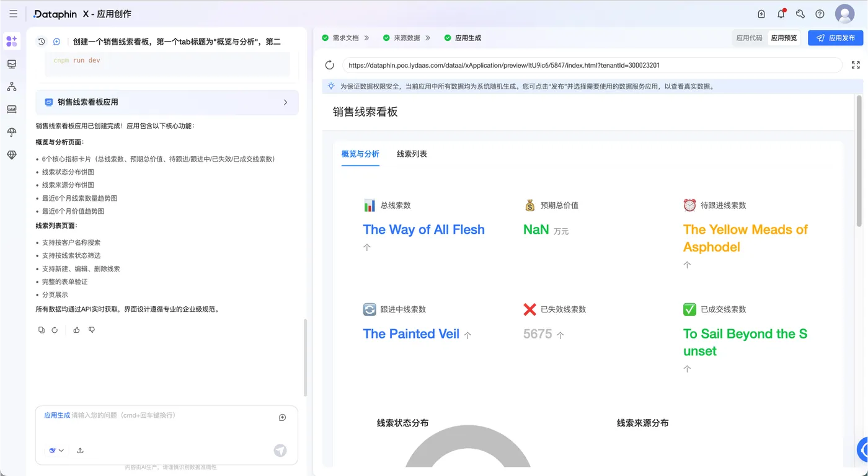Give the response a thumbs up
Image resolution: width=868 pixels, height=476 pixels.
pyautogui.click(x=76, y=330)
